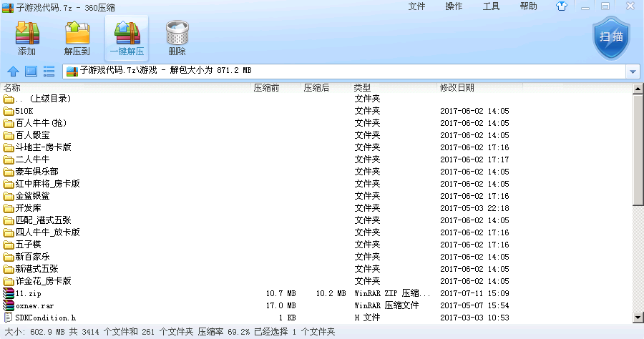This screenshot has width=644, height=339.
Task: Click the (上级目录) parent folder entry
Action: point(43,99)
